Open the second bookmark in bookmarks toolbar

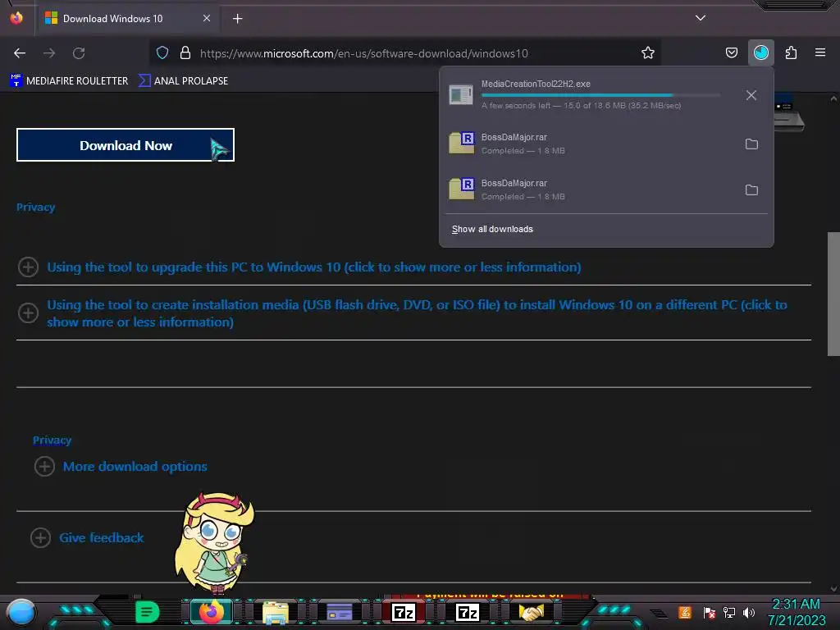(183, 81)
